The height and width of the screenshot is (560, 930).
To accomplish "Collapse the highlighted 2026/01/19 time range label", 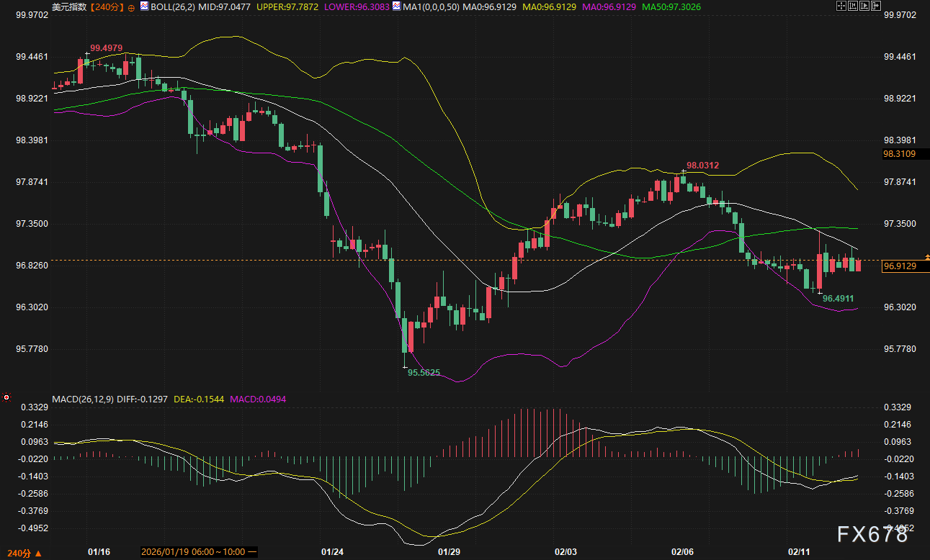I will tap(252, 552).
